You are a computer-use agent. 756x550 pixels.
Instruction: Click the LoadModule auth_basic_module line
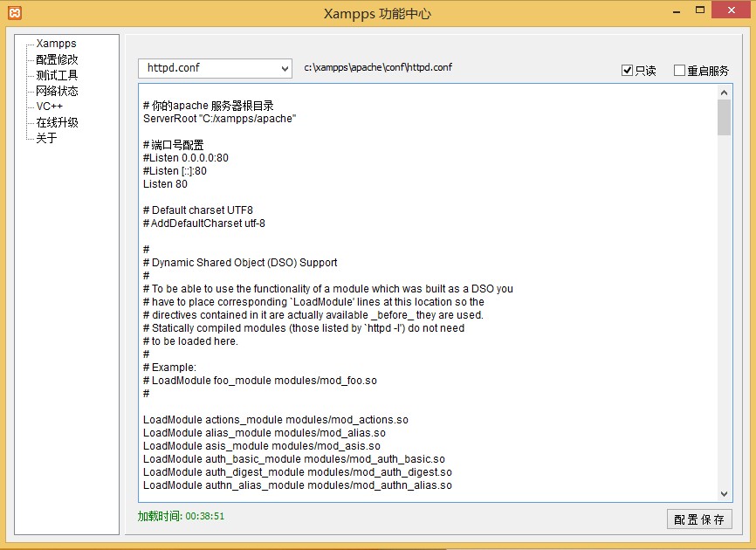294,459
